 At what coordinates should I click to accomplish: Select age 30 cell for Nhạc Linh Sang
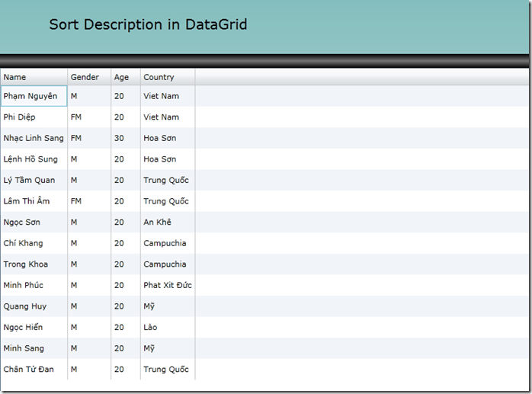125,138
